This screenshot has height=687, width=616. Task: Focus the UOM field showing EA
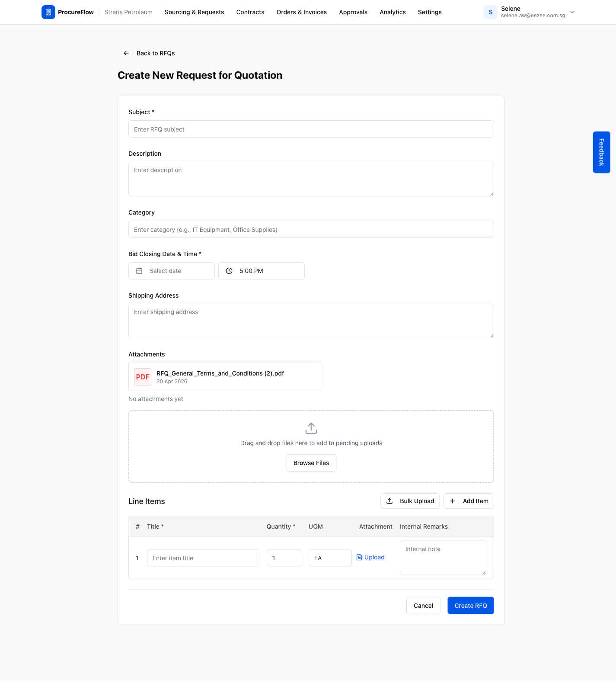coord(330,558)
